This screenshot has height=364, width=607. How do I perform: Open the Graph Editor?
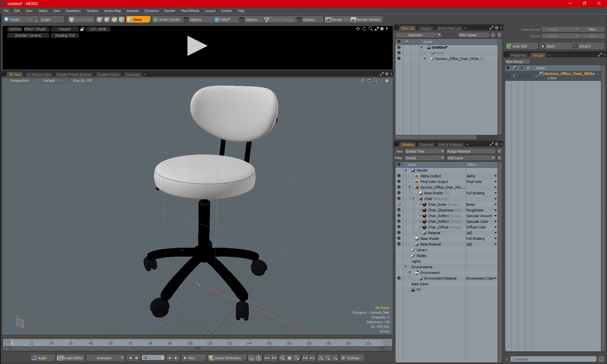pos(70,358)
